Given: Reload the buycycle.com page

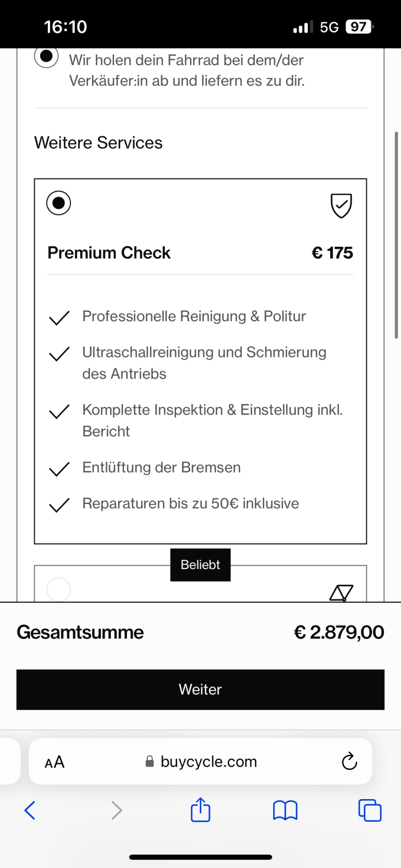Looking at the screenshot, I should [350, 761].
